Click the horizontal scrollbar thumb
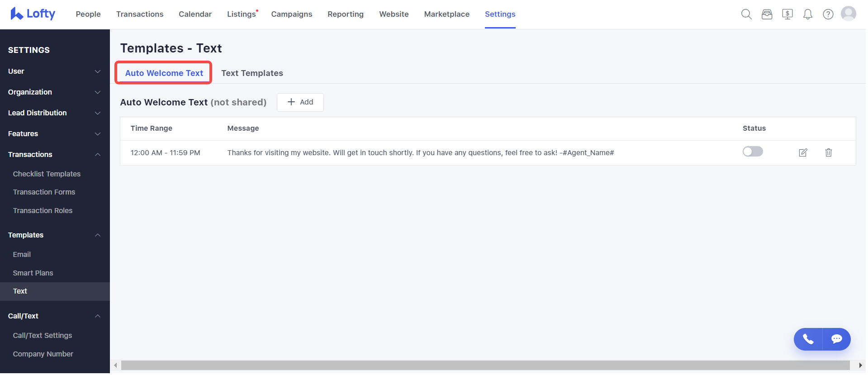 pos(485,366)
